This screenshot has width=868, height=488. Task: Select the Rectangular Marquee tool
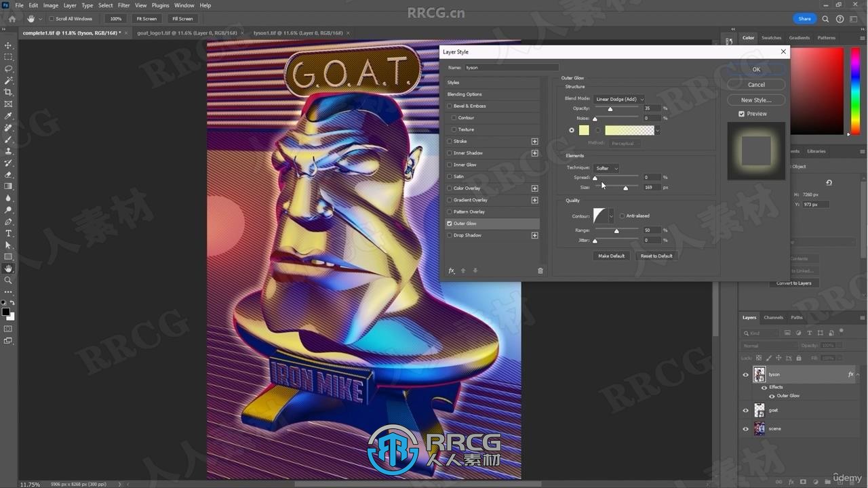(8, 57)
